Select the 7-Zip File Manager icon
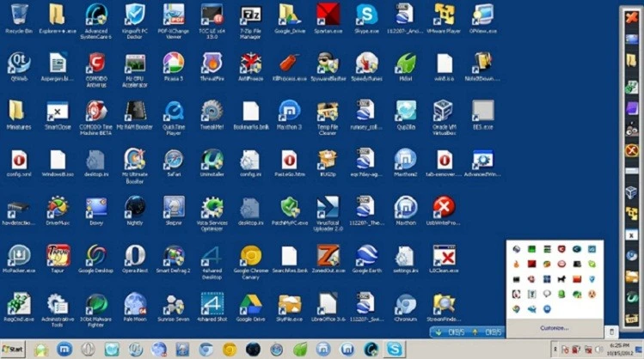Screen dimensions: 644x359 250,21
